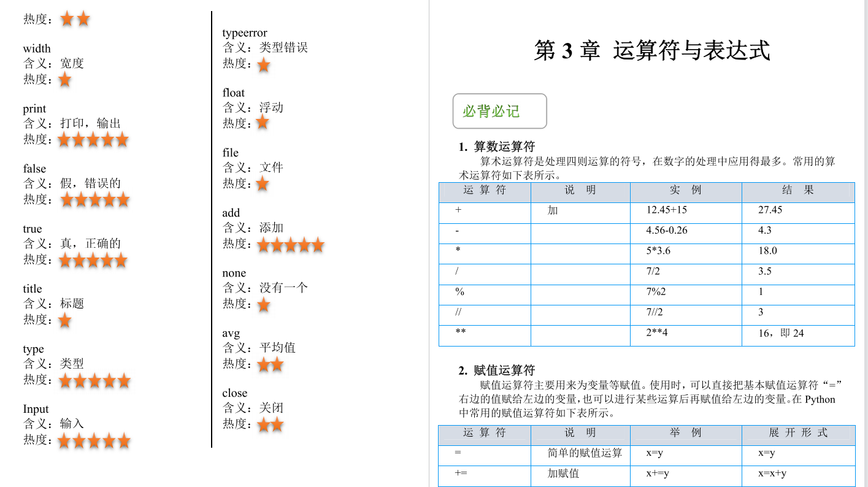Viewport: 868px width, 487px height.
Task: Click the word type in left column
Action: tap(34, 350)
